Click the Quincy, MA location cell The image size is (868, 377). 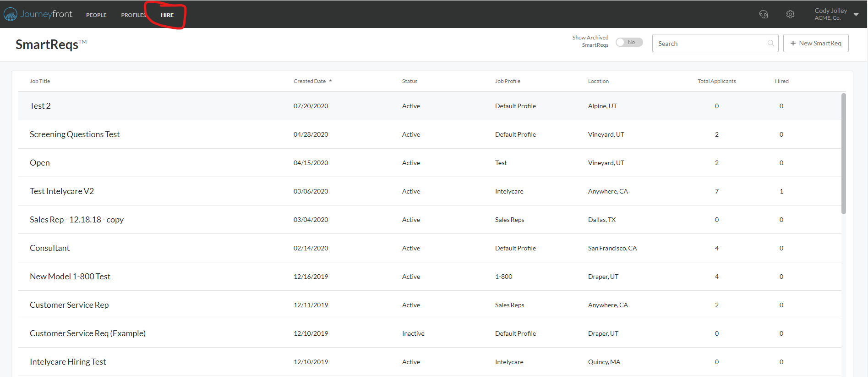[x=604, y=362]
